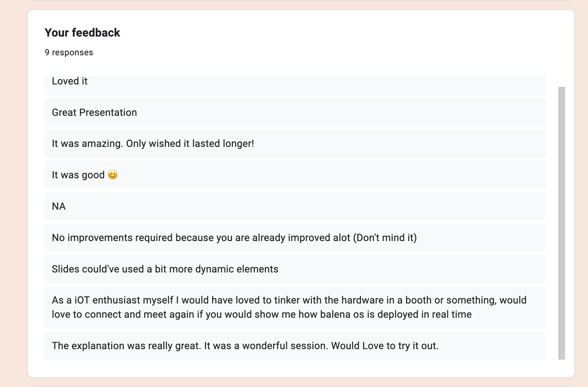Click the phrase 'Only wished it lasted longer'

pos(191,144)
